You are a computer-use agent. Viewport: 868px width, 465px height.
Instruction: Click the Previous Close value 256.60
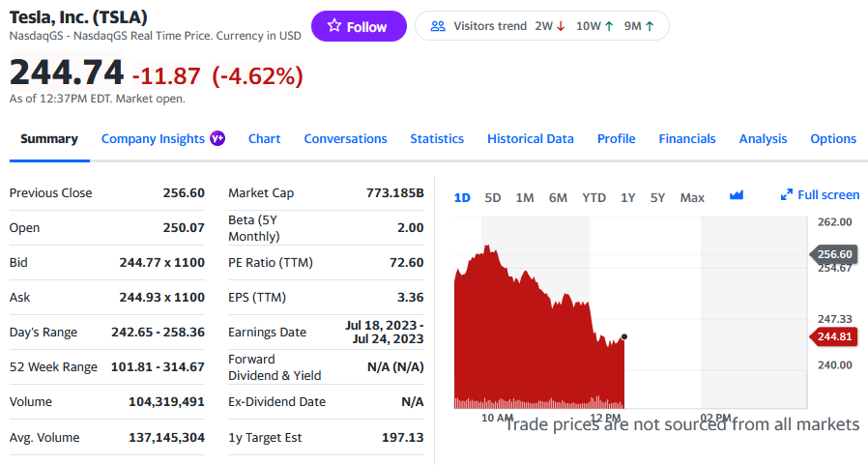[x=184, y=192]
